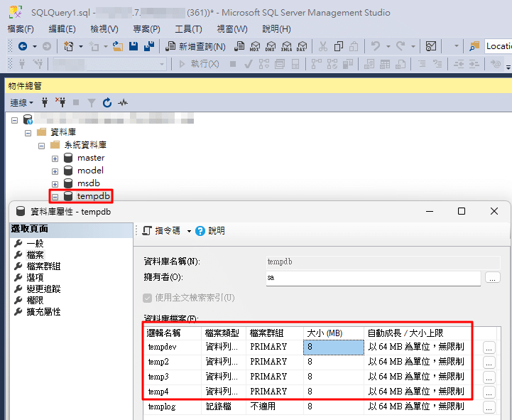Click the Script icon in properties dialog
The image size is (512, 420).
pyautogui.click(x=147, y=231)
